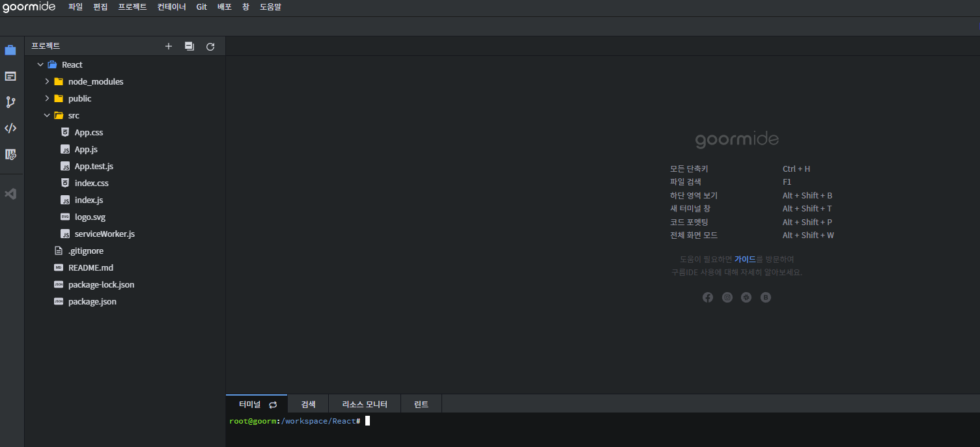
Task: Open the Git menu
Action: [202, 7]
